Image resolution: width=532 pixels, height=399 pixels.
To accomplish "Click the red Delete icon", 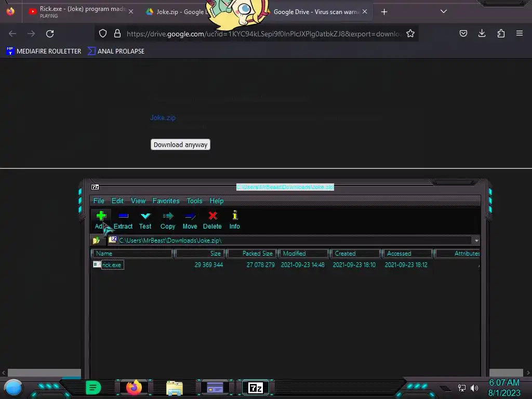I will (x=212, y=220).
